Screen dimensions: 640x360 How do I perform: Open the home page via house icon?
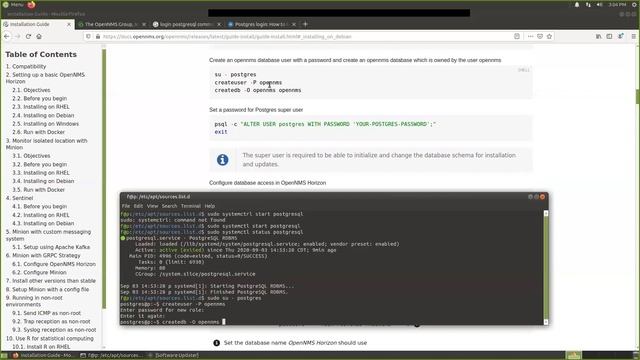point(39,36)
